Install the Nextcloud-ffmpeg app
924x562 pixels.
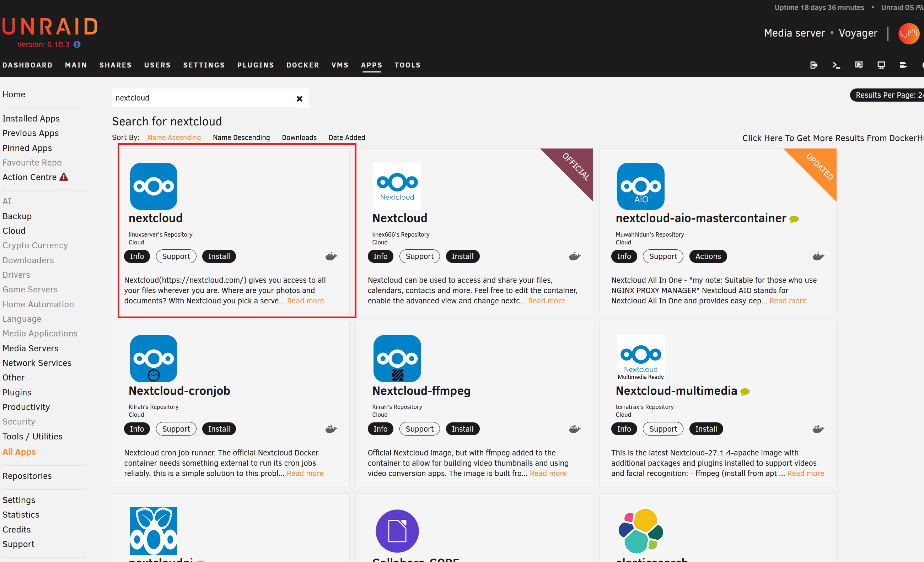point(462,429)
